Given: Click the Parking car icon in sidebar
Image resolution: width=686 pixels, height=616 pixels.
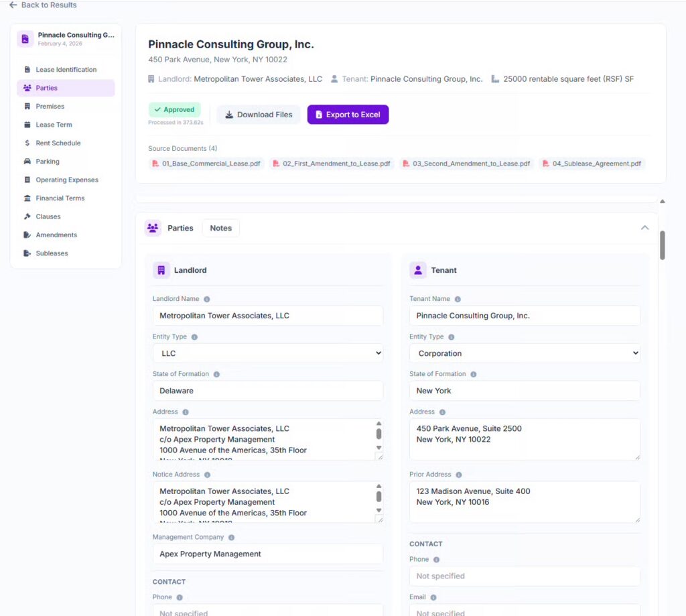Looking at the screenshot, I should point(27,162).
